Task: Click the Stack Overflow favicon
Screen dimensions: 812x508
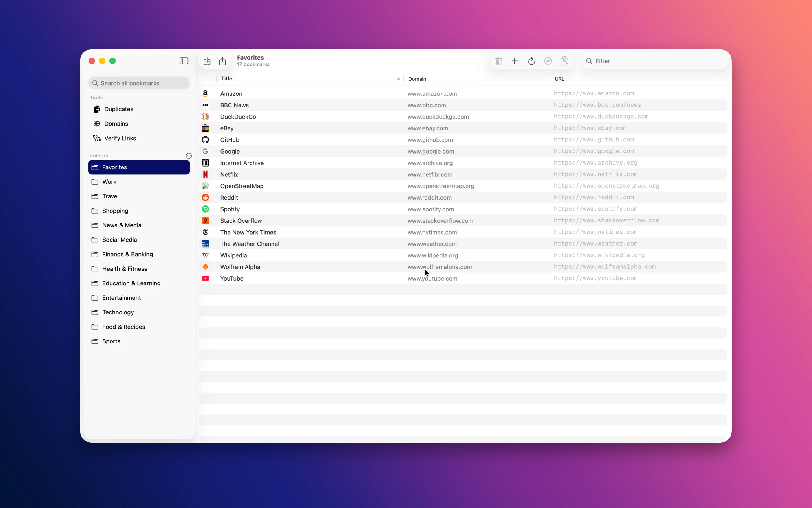Action: pos(205,221)
